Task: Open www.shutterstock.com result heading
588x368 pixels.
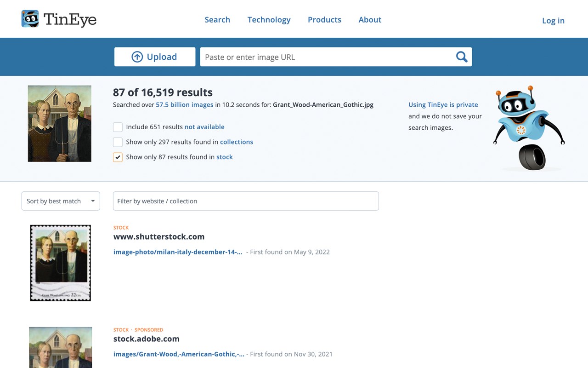Action: coord(159,237)
